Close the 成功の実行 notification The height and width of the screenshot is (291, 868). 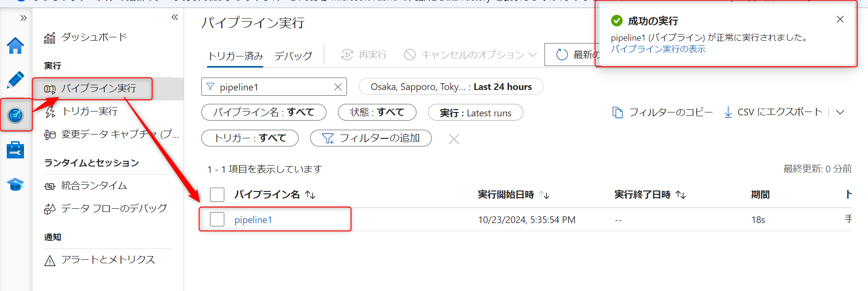[x=840, y=20]
